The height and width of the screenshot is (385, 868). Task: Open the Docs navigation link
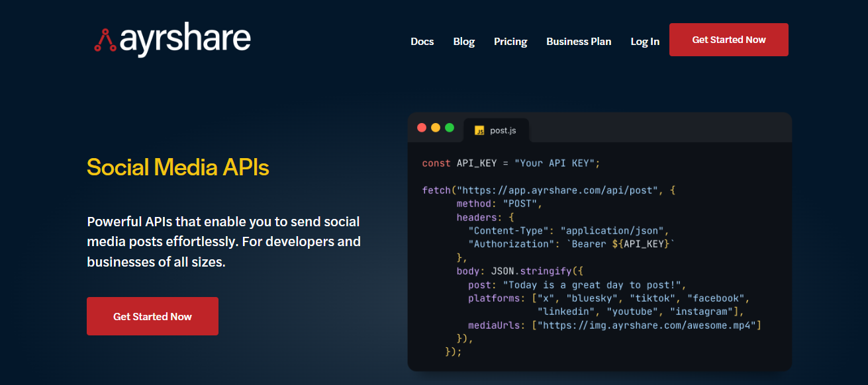point(422,41)
